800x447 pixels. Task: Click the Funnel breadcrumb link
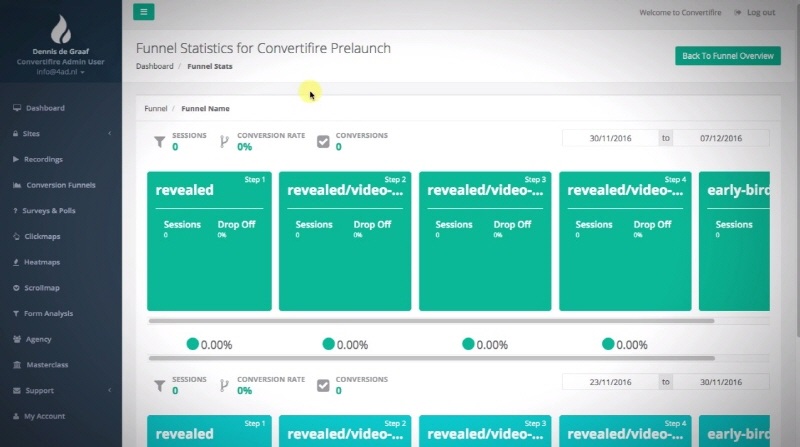(156, 109)
